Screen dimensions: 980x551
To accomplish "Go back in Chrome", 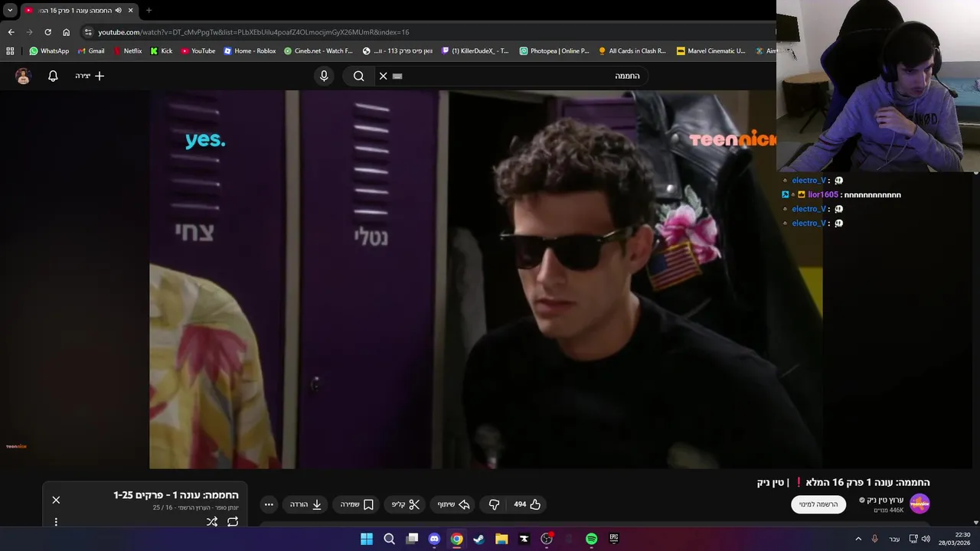I will 11,32.
